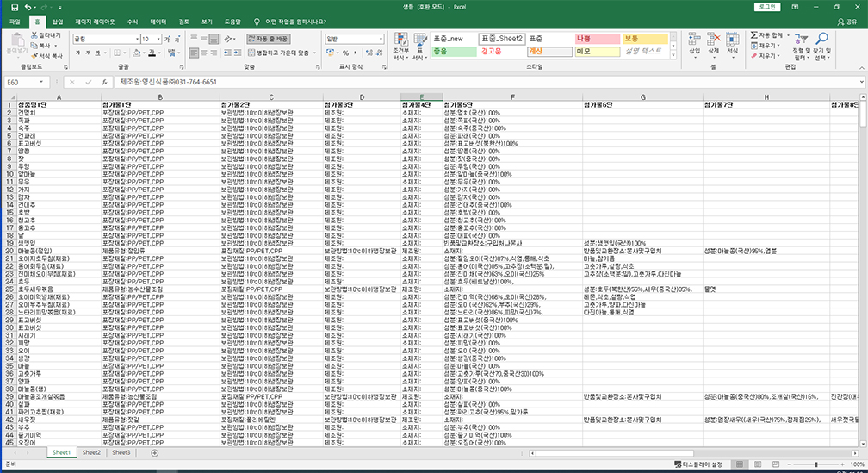This screenshot has width=868, height=473.
Task: Expand the Name Box dropdown E60
Action: [41, 82]
